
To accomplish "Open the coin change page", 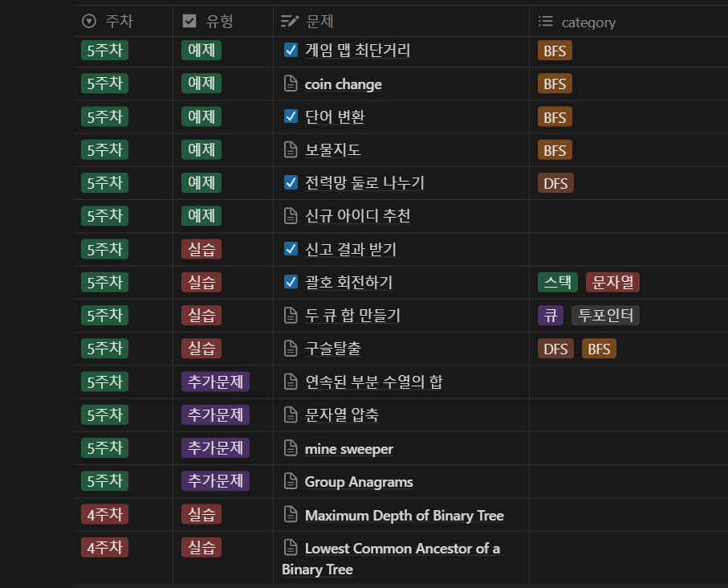I will [x=343, y=84].
